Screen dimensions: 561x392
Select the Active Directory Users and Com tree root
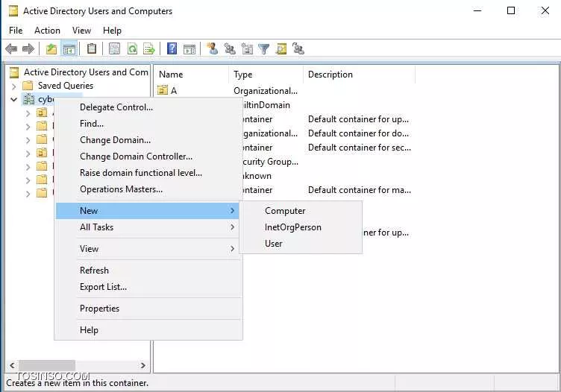(x=86, y=72)
